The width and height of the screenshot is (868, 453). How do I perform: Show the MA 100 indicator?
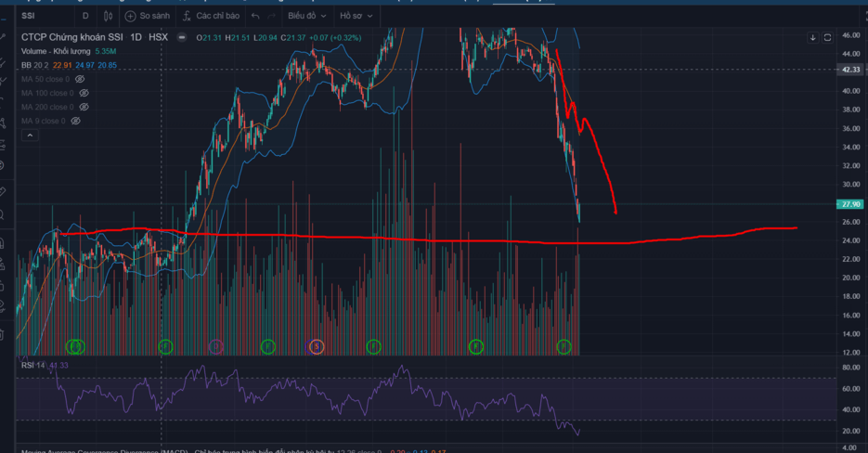[x=84, y=93]
